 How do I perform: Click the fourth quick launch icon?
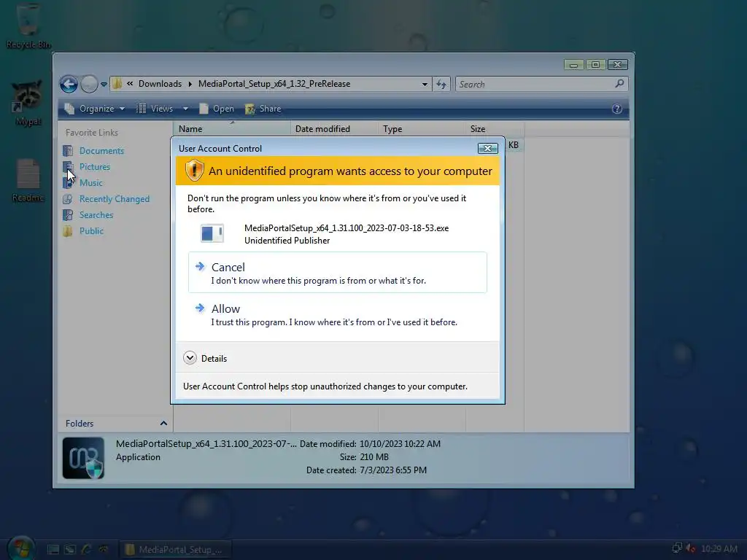coord(103,550)
